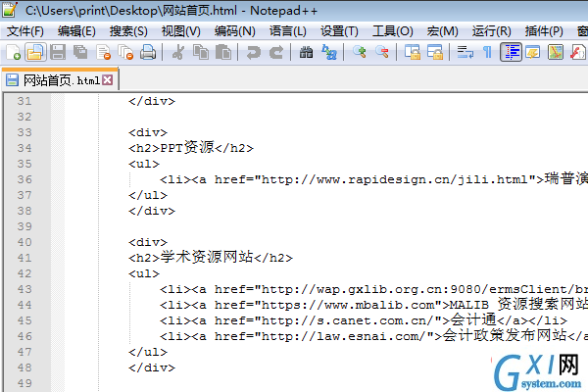Screen dimensions: 588x392
Task: Toggle indent guide icon
Action: tap(511, 52)
